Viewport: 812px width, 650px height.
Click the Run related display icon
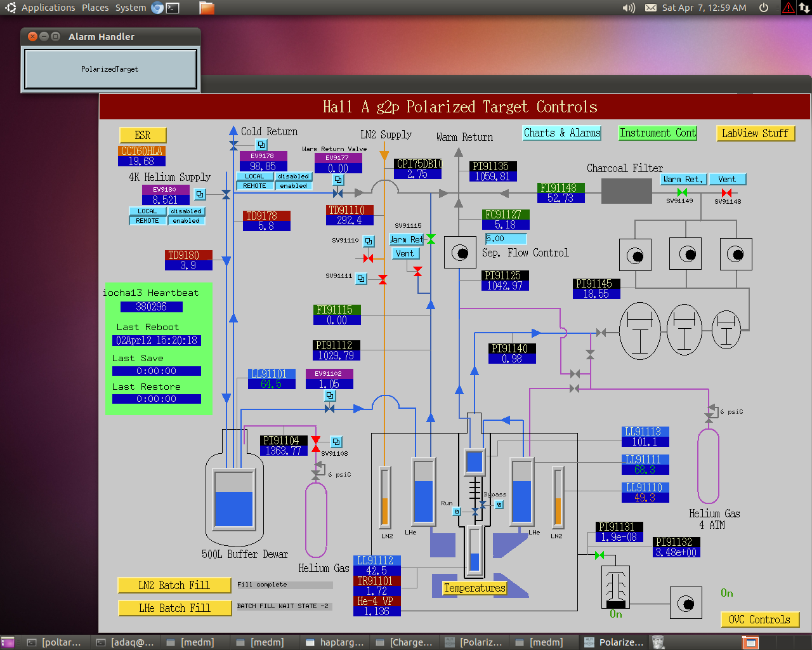click(456, 511)
